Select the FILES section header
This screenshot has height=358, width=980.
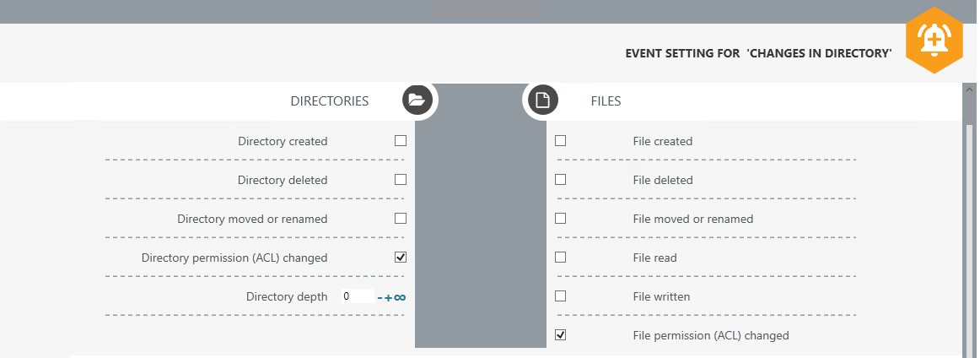[606, 101]
